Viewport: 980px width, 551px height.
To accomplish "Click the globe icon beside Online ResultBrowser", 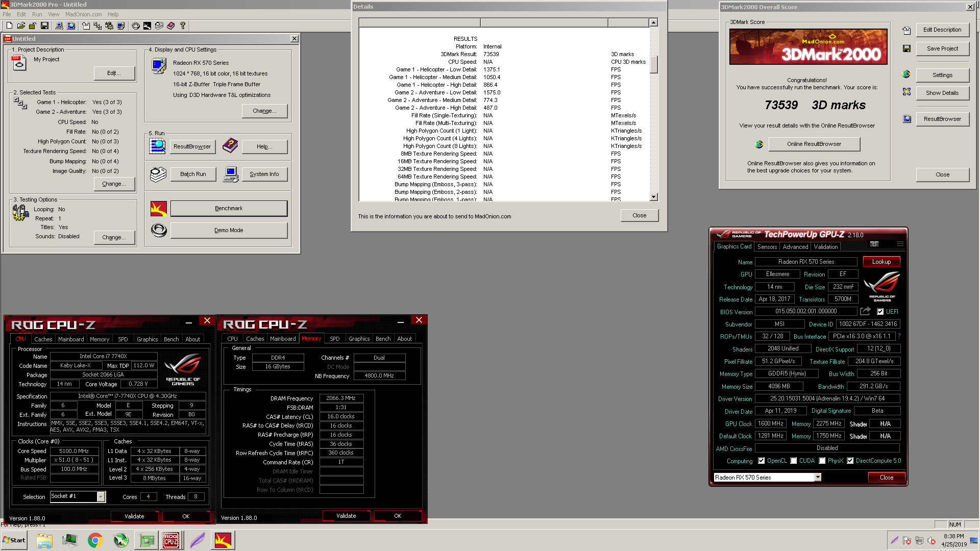I will click(759, 144).
